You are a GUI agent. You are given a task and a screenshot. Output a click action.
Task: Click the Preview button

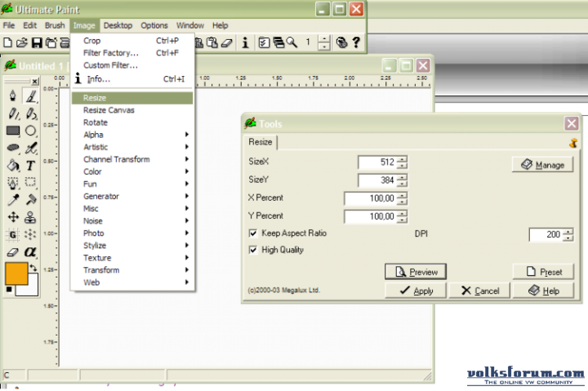click(x=416, y=272)
